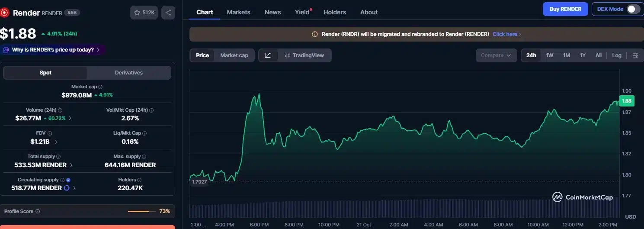The image size is (644, 229).
Task: Click Volume (24h) info icon
Action: tap(60, 110)
